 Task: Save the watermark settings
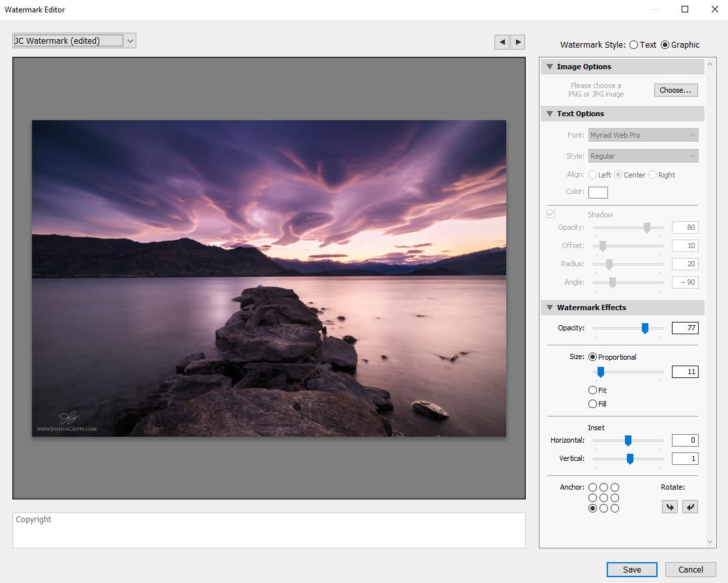(x=631, y=569)
